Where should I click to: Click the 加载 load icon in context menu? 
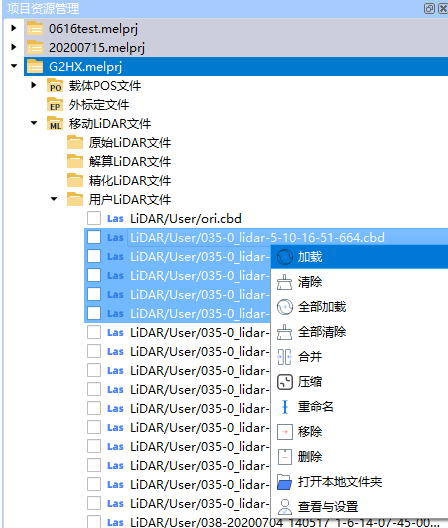coord(285,257)
